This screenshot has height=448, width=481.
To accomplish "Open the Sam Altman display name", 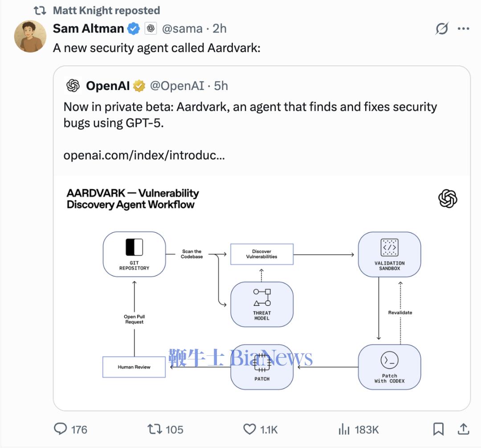I will coord(88,29).
